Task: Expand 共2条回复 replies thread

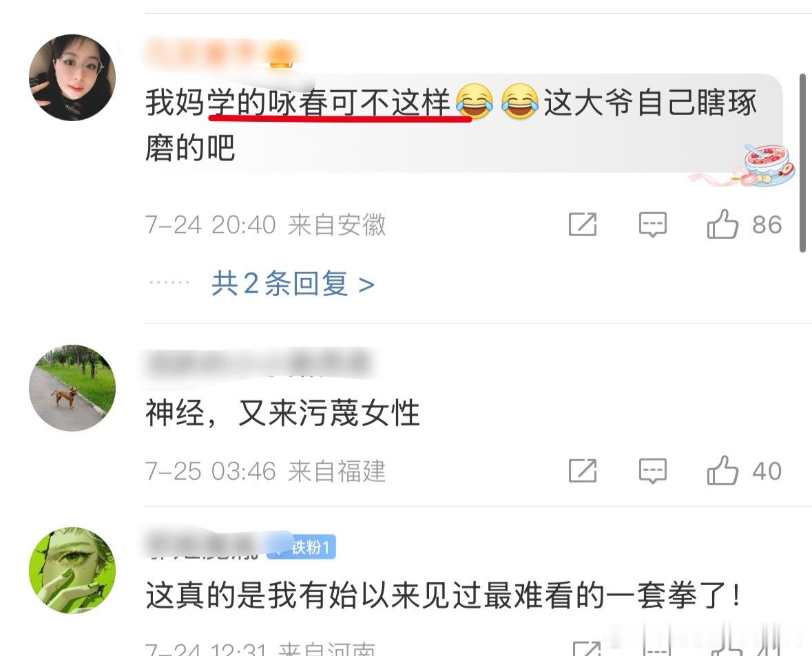Action: click(x=293, y=284)
